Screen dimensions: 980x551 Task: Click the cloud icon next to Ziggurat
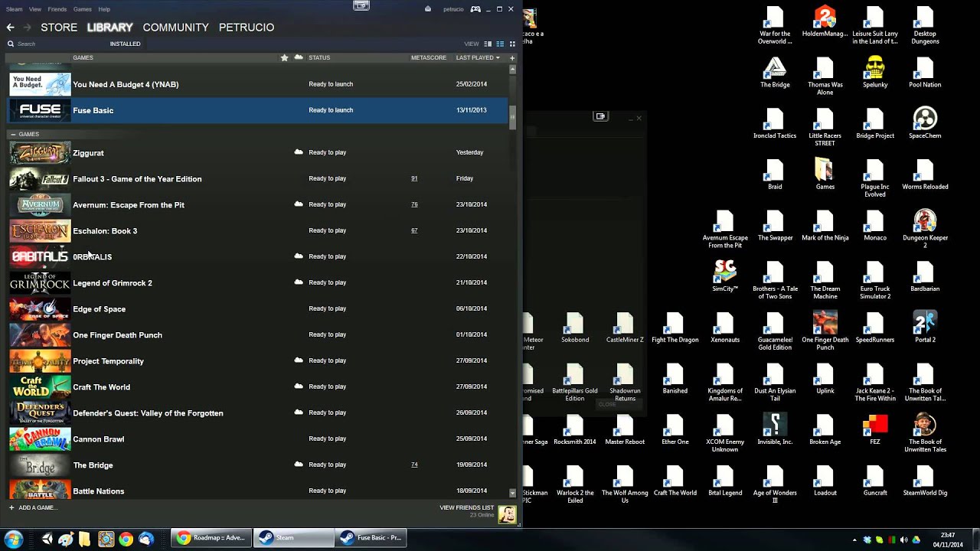299,152
